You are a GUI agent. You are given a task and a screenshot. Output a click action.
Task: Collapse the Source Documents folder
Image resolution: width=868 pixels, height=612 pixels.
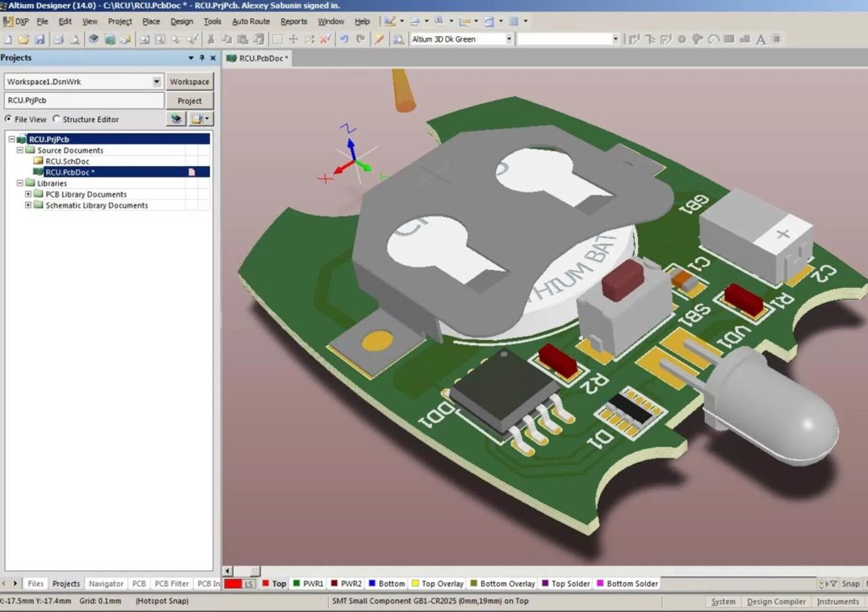(20, 150)
